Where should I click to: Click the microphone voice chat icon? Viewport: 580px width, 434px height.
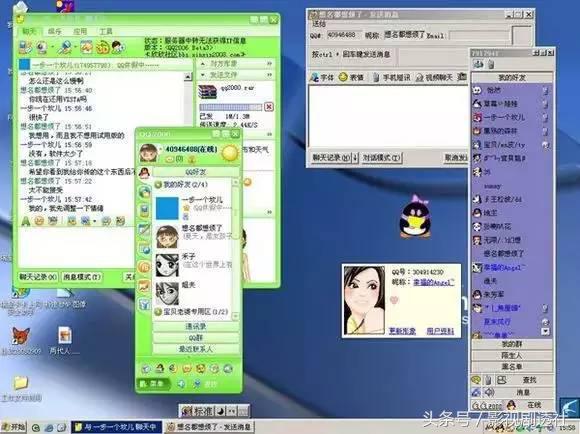click(x=64, y=47)
